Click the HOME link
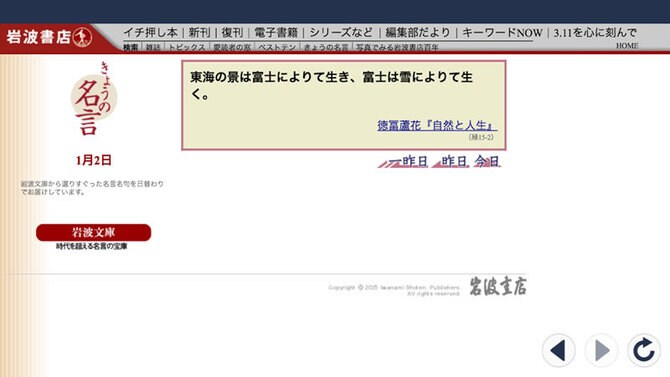The height and width of the screenshot is (377, 670). coord(627,46)
